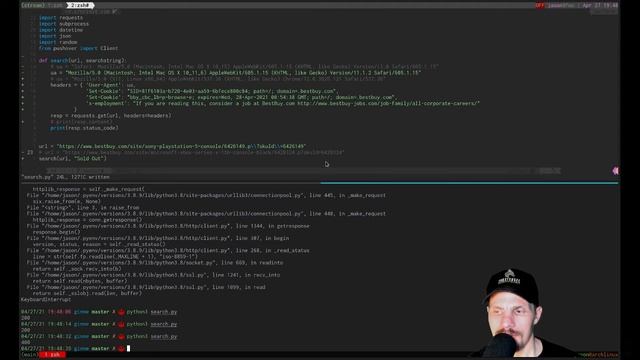Screen dimensions: 640x360
Task: Click the "return self._sock.recv_into(b)" traceback line
Action: point(77,269)
